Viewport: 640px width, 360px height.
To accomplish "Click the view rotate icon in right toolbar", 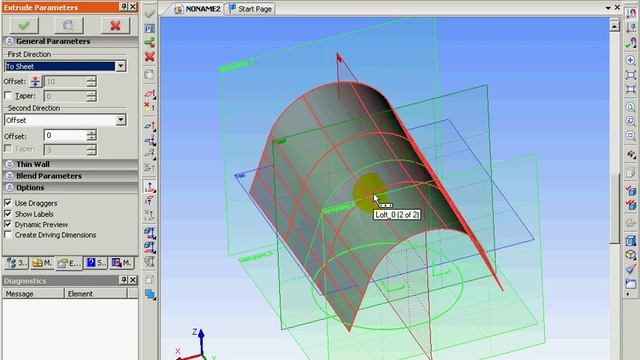I will click(631, 155).
